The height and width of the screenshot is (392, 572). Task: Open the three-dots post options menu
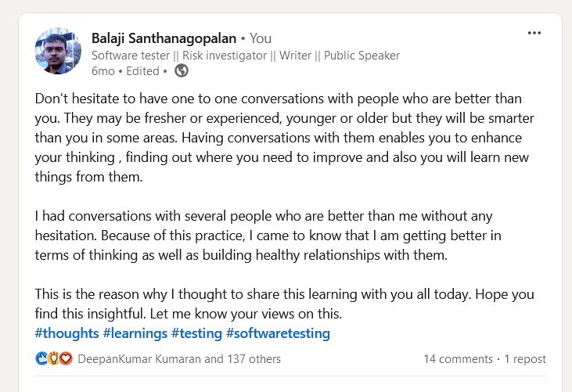pos(534,33)
